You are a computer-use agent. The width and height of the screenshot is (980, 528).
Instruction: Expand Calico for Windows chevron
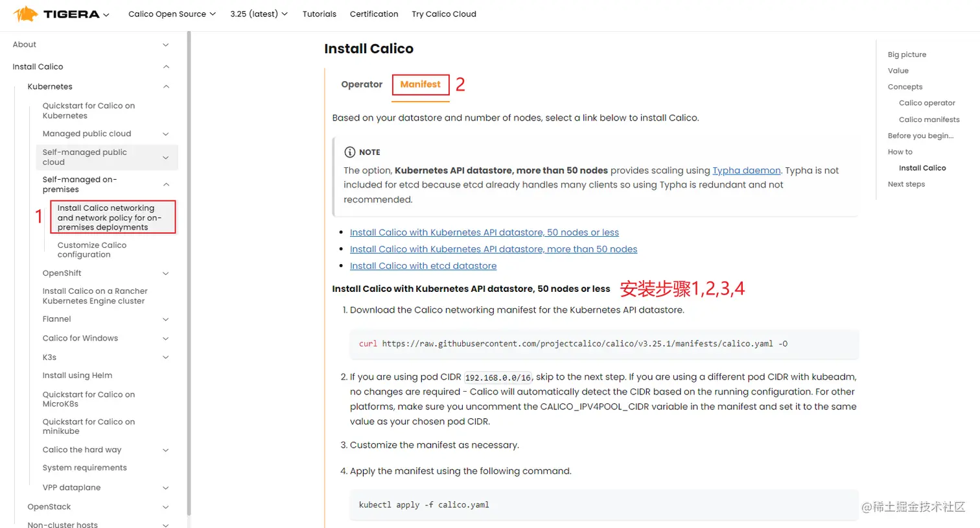point(166,339)
